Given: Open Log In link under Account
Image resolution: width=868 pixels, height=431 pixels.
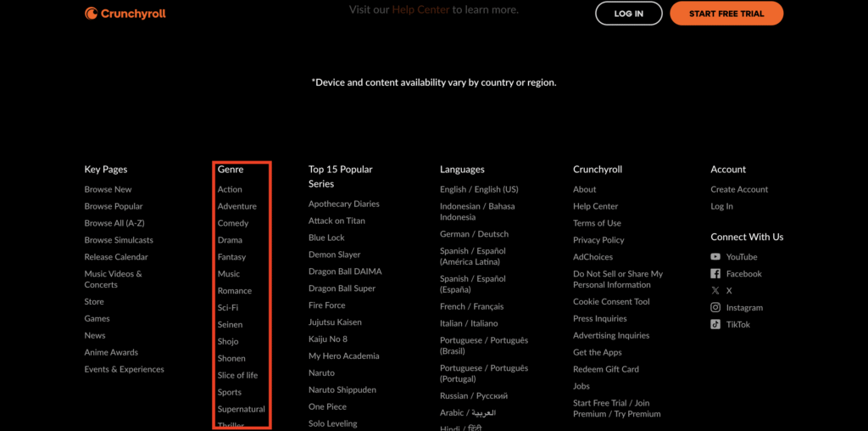Looking at the screenshot, I should [722, 206].
